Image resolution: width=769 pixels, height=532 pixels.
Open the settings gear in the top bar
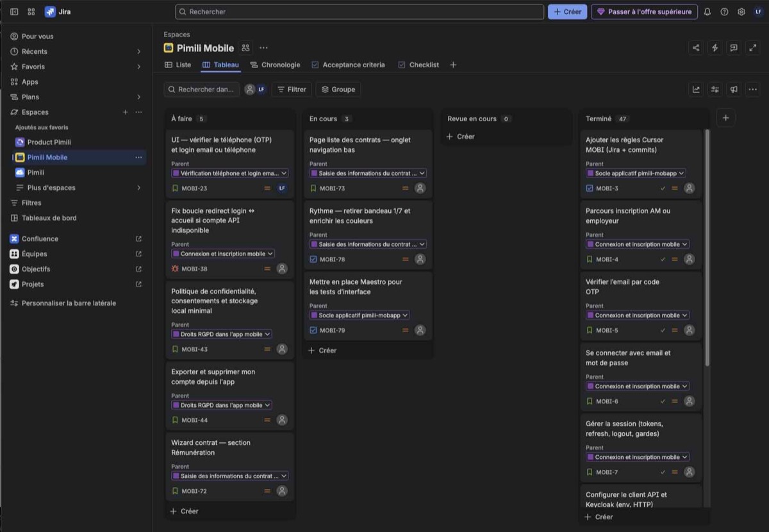click(741, 12)
